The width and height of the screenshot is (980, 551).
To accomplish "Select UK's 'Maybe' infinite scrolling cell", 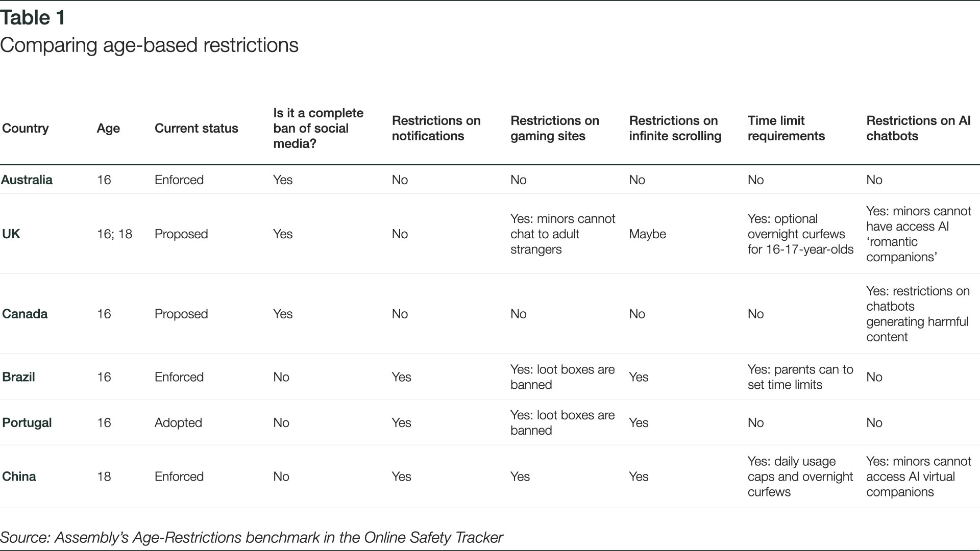I will point(648,234).
